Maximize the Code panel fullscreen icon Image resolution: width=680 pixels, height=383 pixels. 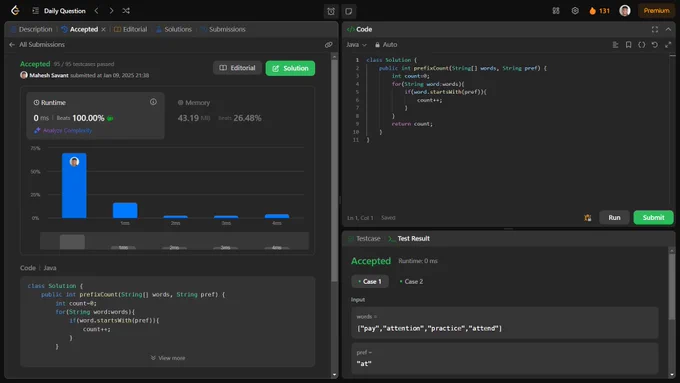point(654,29)
